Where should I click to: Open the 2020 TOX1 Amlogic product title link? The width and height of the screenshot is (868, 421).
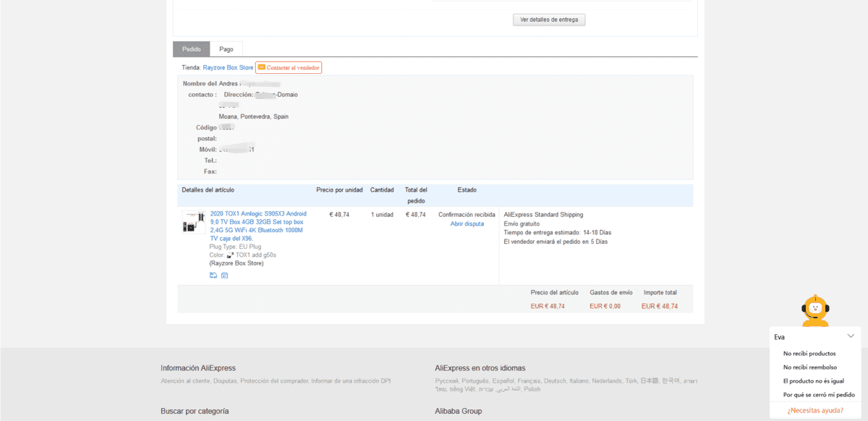258,226
